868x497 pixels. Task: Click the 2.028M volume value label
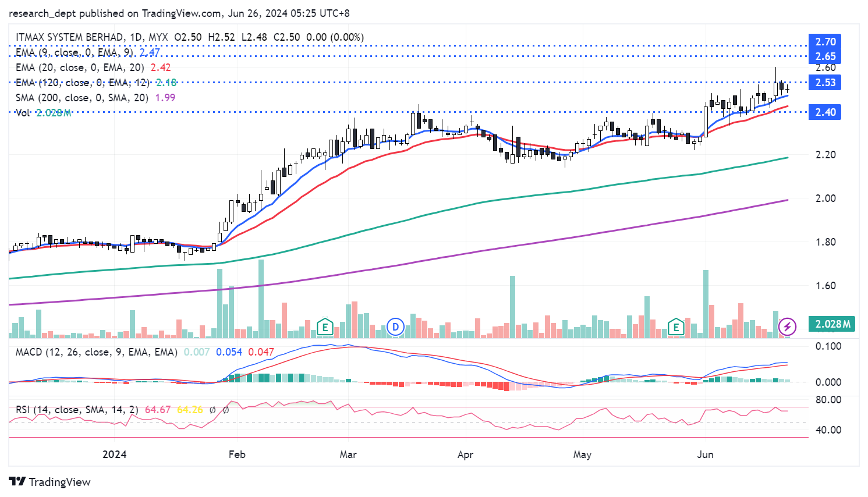[832, 324]
